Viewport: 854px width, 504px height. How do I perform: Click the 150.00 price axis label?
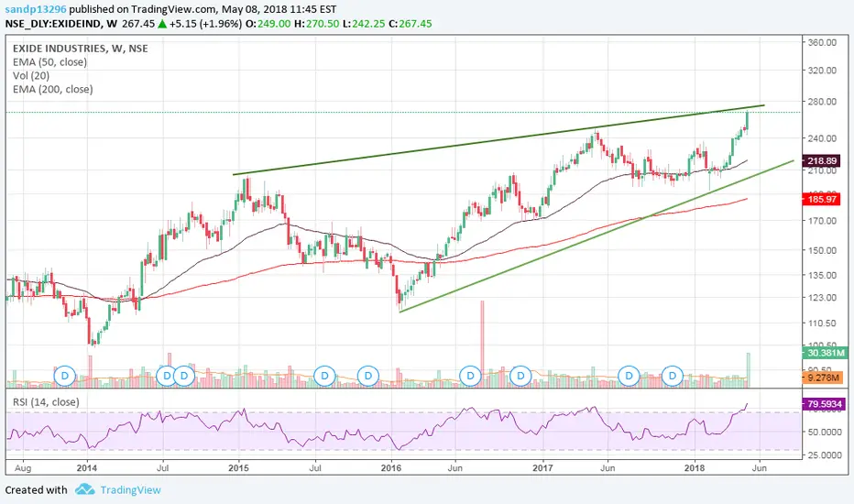823,251
